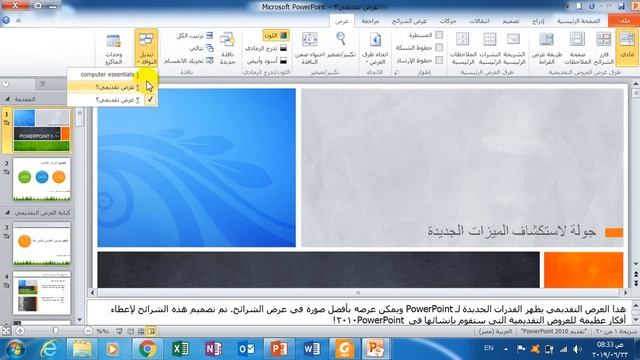Switch to computer essentials window
This screenshot has width=640, height=360.
point(112,74)
